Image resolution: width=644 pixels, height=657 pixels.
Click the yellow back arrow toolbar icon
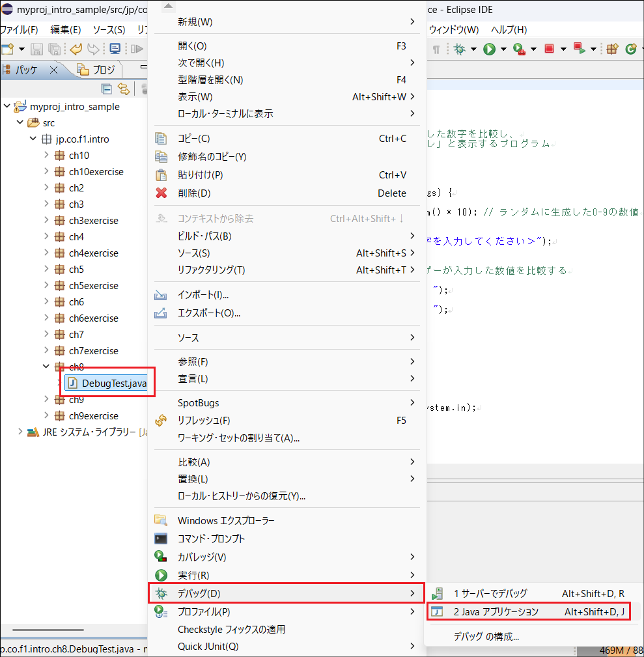(76, 49)
